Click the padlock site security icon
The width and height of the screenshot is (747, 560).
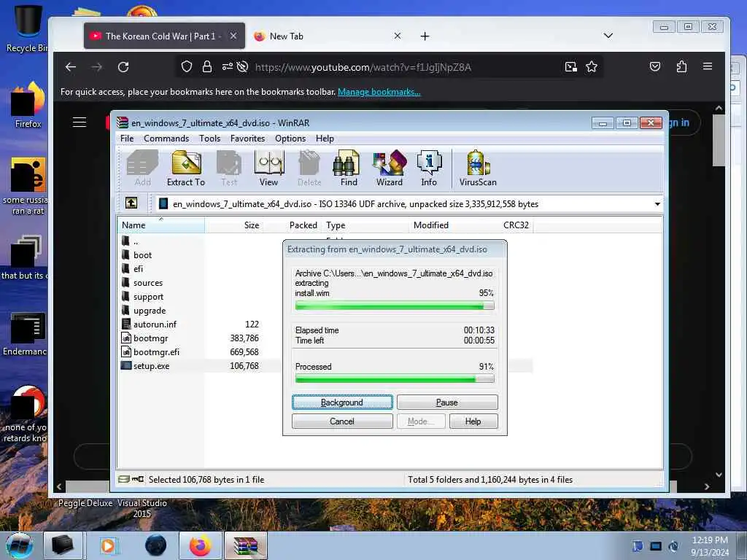[206, 66]
